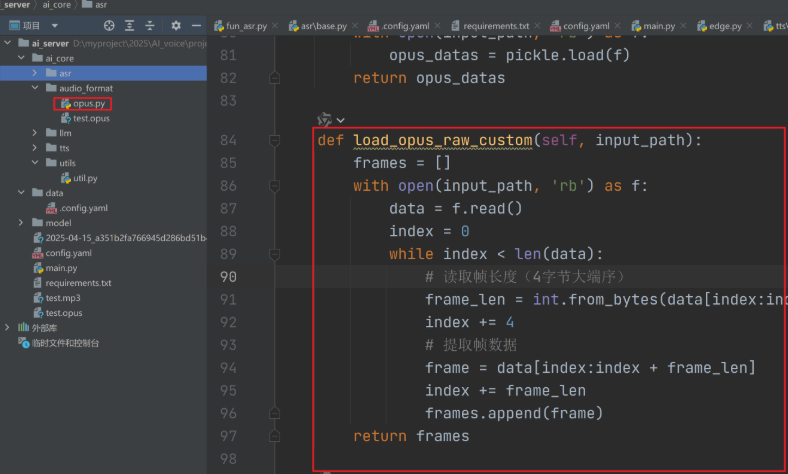Image resolution: width=788 pixels, height=474 pixels.
Task: Click line number 90 in gutter
Action: [x=228, y=277]
